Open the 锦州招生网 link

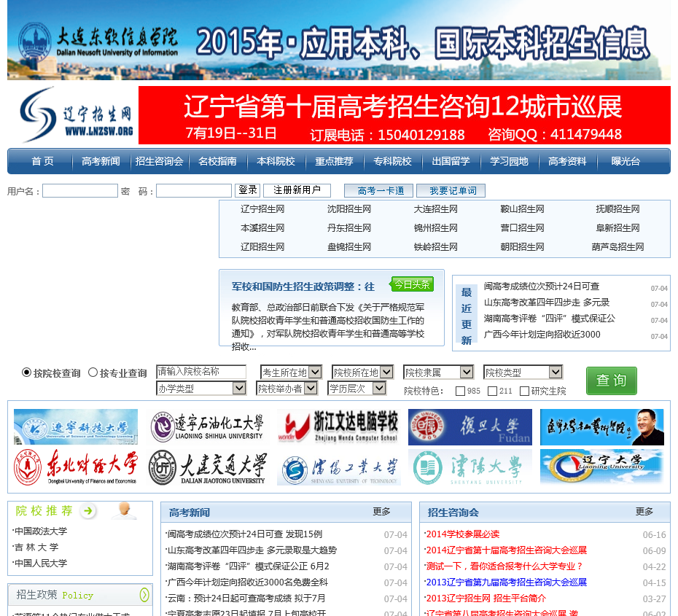[x=435, y=228]
